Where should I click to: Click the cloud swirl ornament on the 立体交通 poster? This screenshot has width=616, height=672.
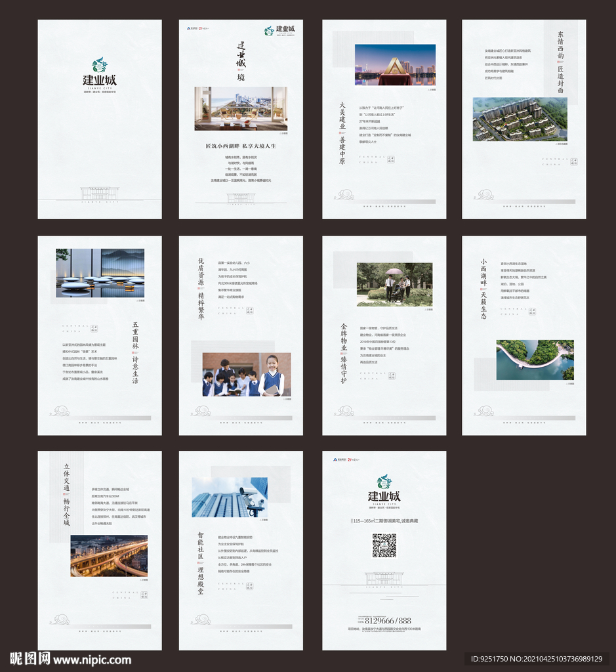[60, 619]
